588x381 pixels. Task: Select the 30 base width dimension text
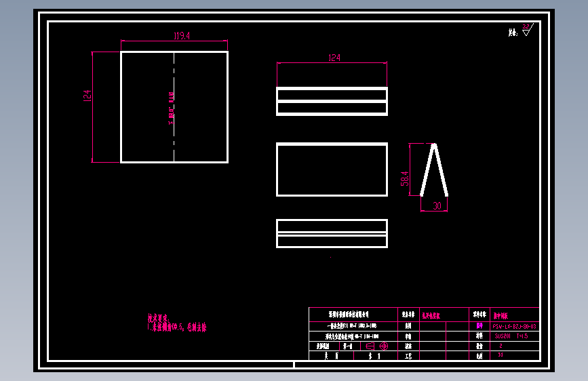437,206
